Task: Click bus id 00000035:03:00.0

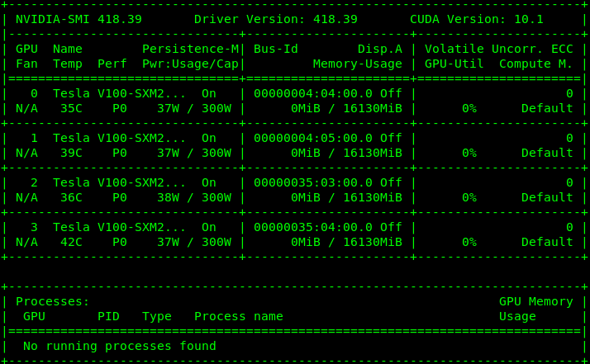Action: (313, 182)
